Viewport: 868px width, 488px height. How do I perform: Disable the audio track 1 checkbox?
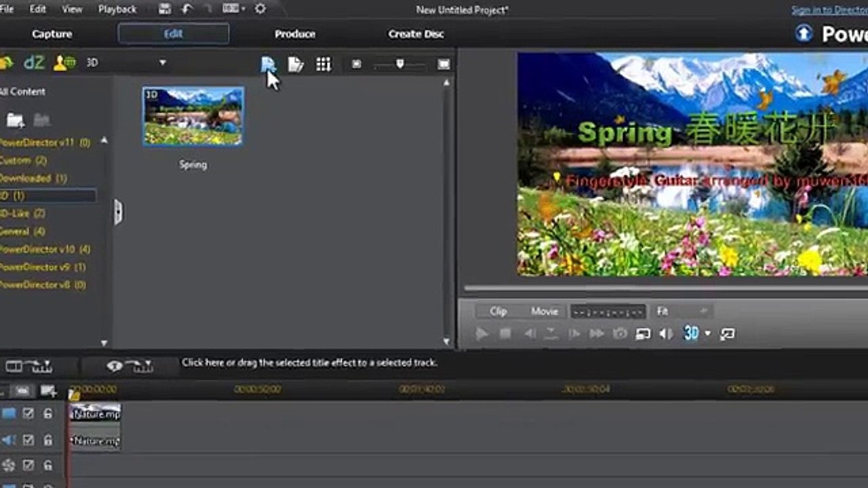(28, 441)
